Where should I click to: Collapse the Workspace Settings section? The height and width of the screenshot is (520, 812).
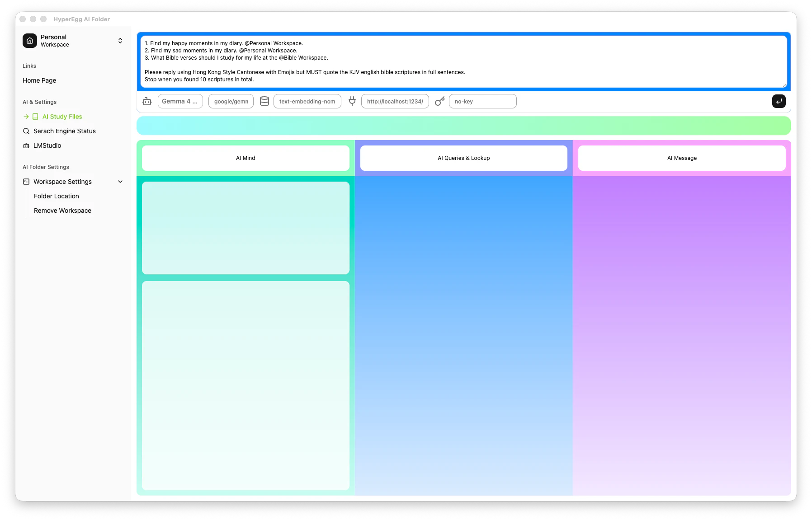pyautogui.click(x=120, y=182)
